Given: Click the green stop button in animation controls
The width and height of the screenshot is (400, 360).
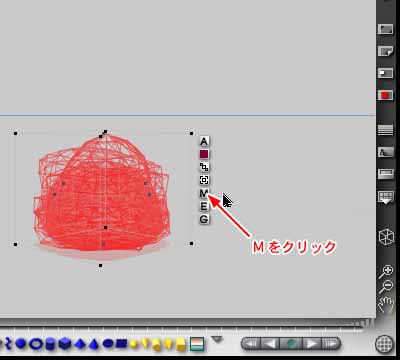Looking at the screenshot, I should click(291, 344).
